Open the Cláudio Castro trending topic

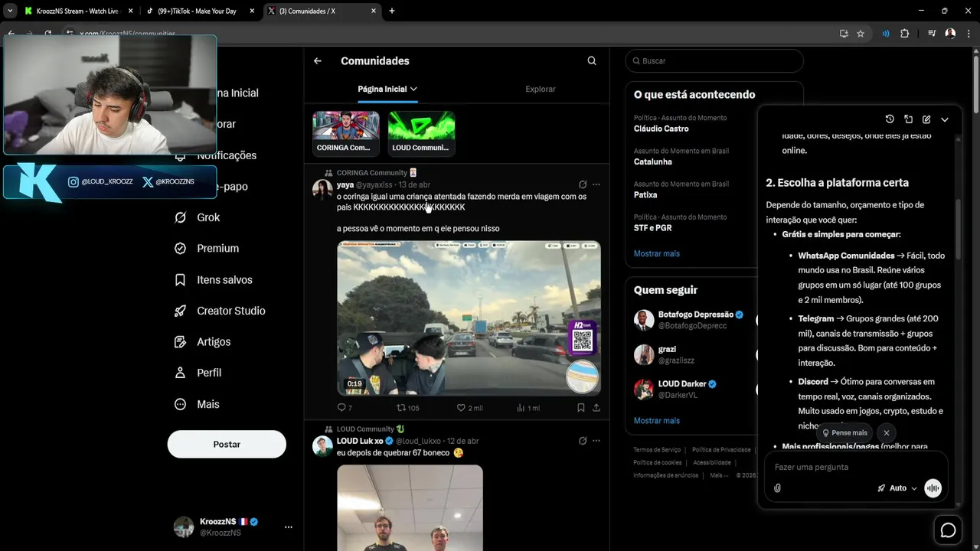(x=661, y=129)
